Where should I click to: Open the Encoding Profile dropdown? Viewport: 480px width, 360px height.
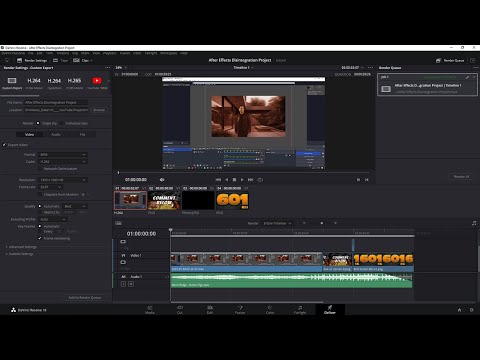pos(52,219)
